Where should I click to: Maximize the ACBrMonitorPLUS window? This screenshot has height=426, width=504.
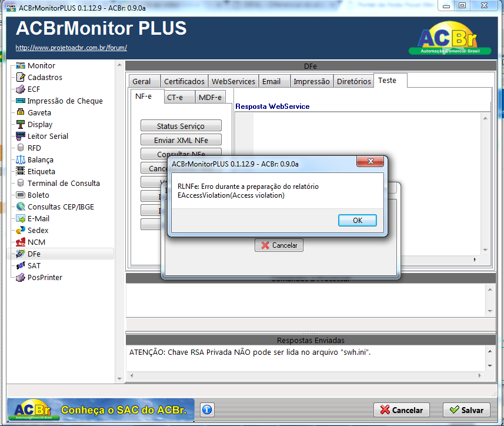[x=462, y=6]
